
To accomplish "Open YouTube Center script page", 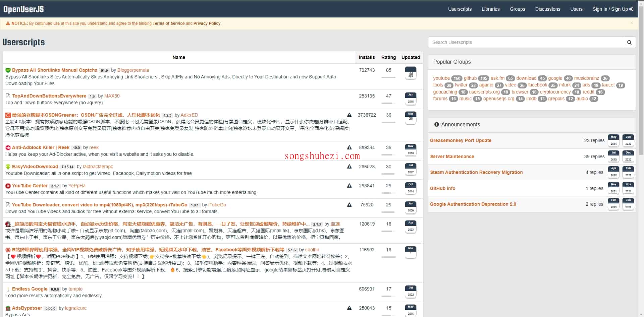I will 30,186.
